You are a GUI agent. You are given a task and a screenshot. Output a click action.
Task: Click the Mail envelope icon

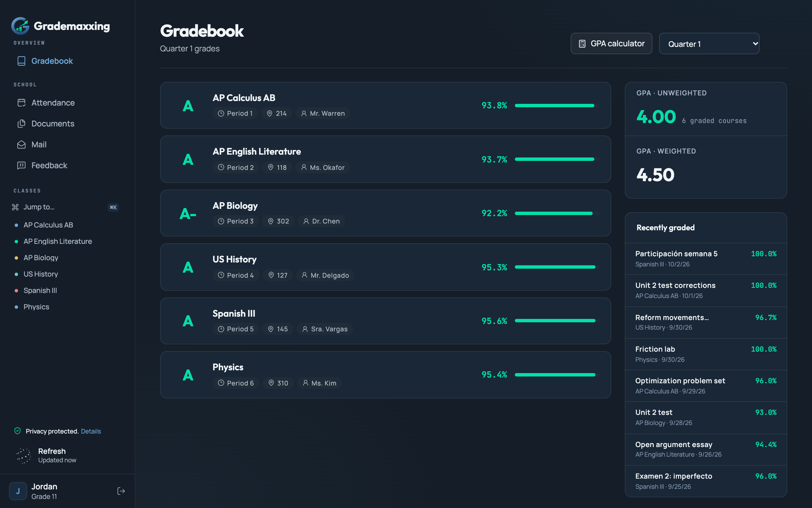pos(21,144)
